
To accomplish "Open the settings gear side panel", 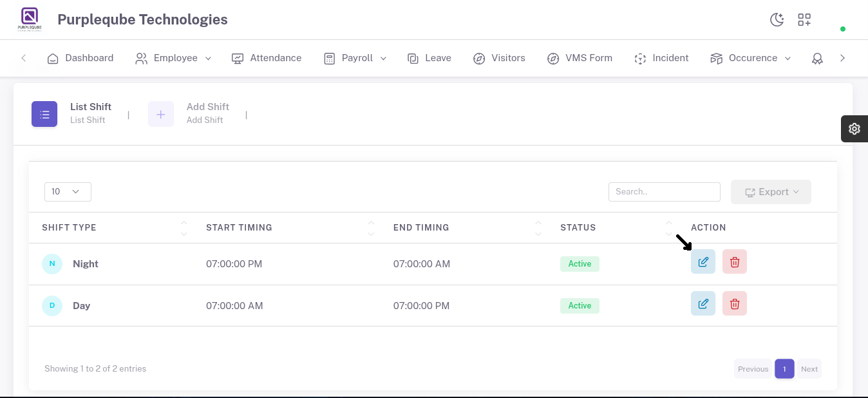I will (854, 129).
